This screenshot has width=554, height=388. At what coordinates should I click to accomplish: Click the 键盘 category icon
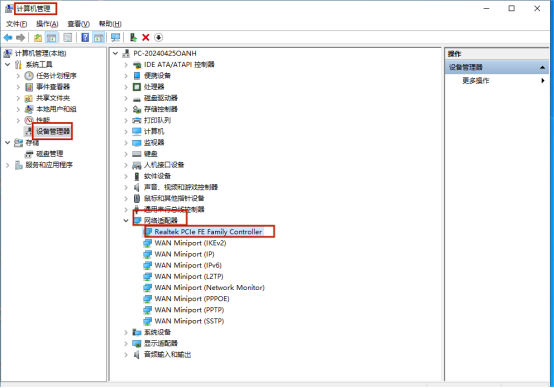137,154
